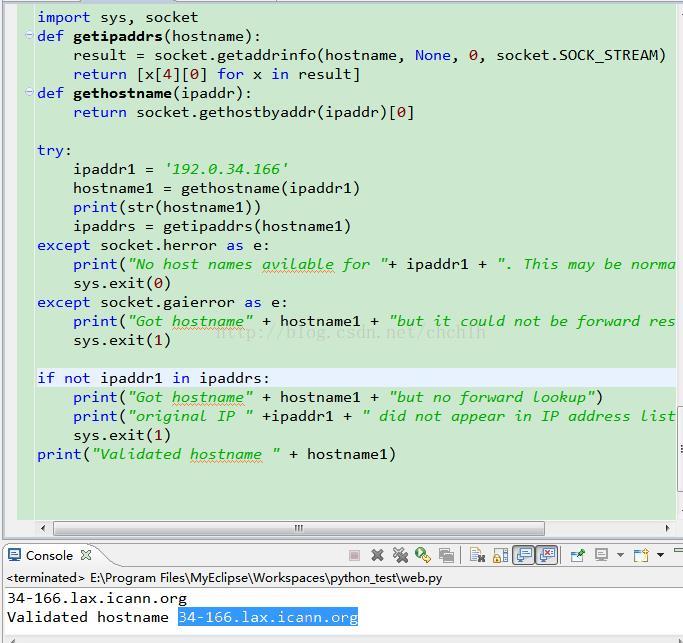Viewport: 683px width, 643px height.
Task: Click 'return socket.gethostbyaddr(ipaddr)[0]' line
Action: [243, 112]
